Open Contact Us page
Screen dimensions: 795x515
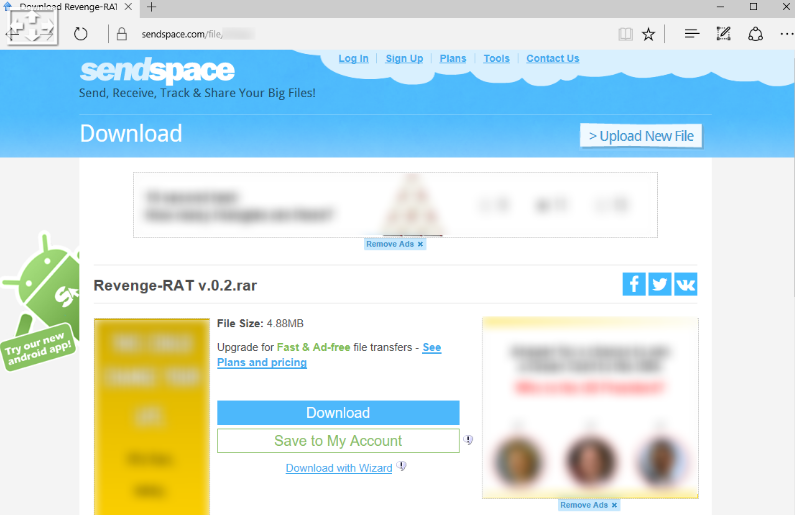click(x=553, y=58)
